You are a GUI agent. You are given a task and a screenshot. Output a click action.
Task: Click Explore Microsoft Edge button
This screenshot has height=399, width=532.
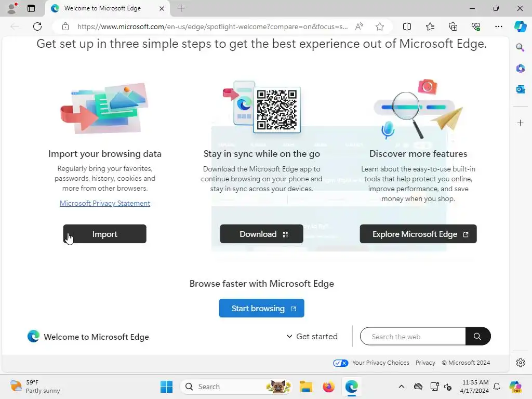tap(418, 234)
